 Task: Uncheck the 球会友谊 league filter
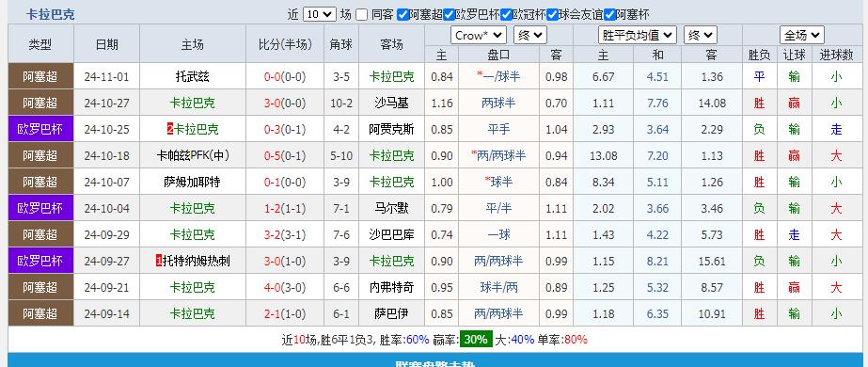[551, 14]
